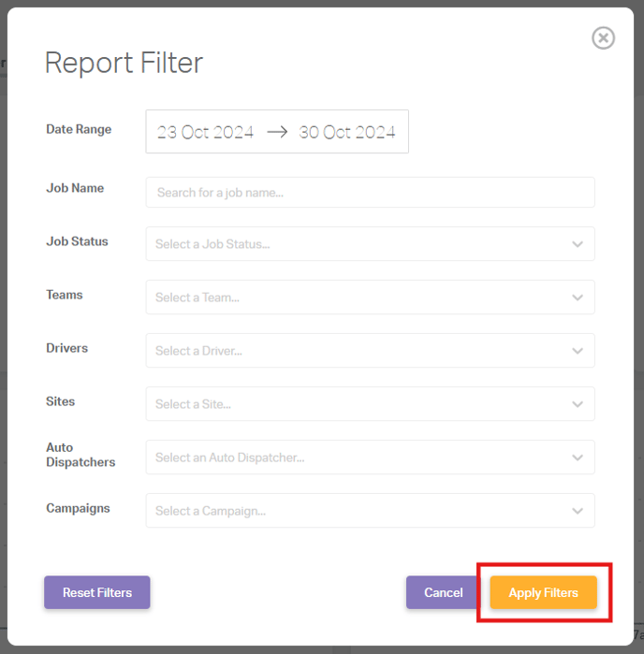Screen dimensions: 644x654
Task: Click the Apply Filters button
Action: 544,592
